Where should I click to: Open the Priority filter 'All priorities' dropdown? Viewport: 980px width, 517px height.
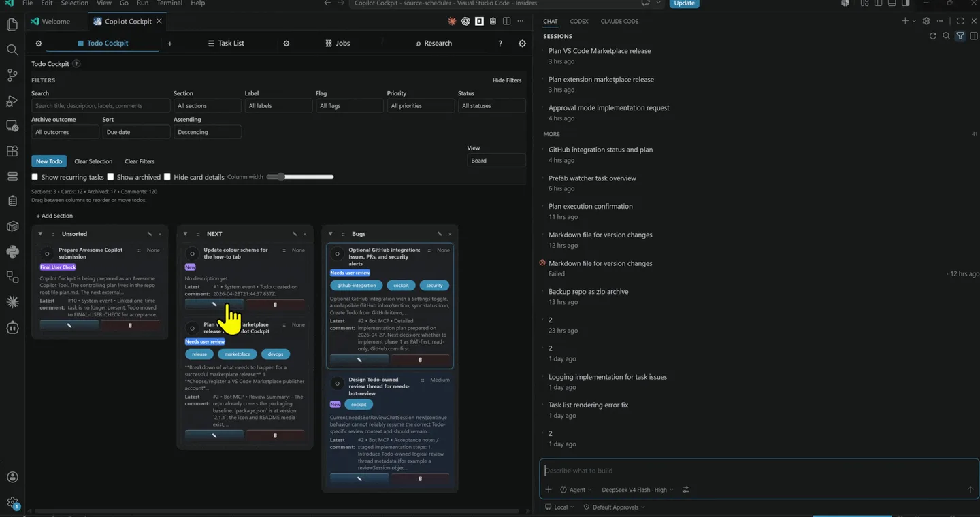pos(421,106)
